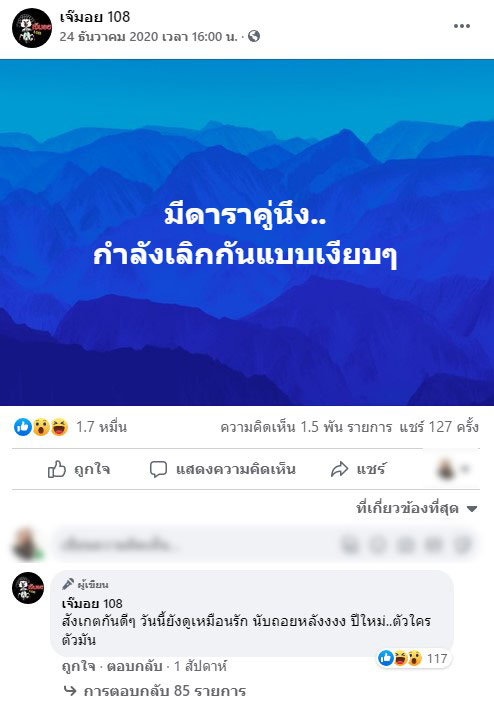Click ตอบกลับ reply link under the comment
The width and height of the screenshot is (494, 706).
click(134, 666)
